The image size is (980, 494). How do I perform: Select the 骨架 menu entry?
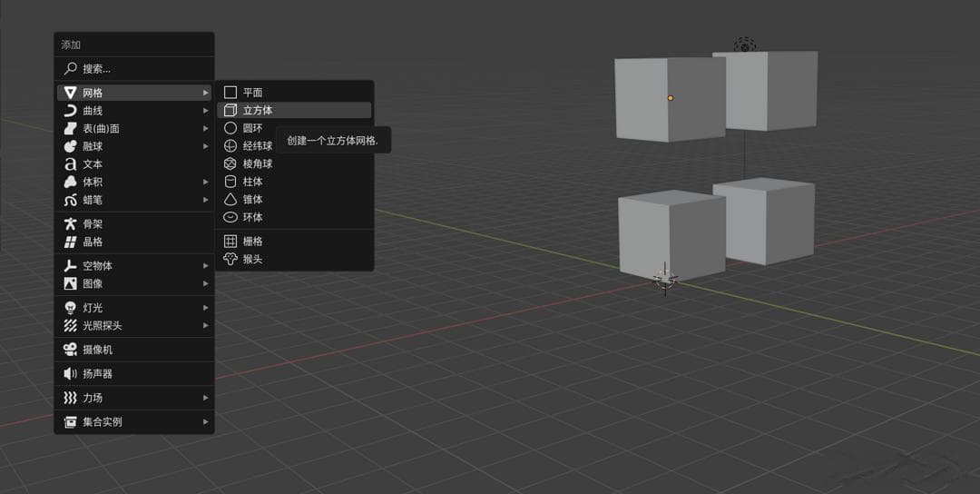click(x=134, y=224)
